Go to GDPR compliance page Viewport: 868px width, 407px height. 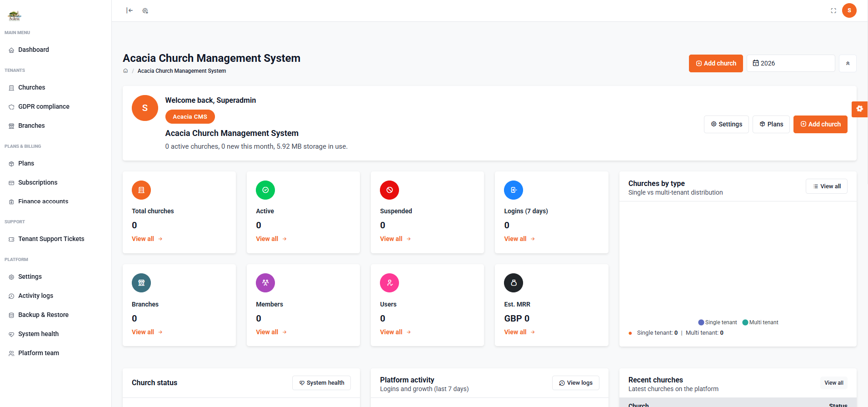55,106
